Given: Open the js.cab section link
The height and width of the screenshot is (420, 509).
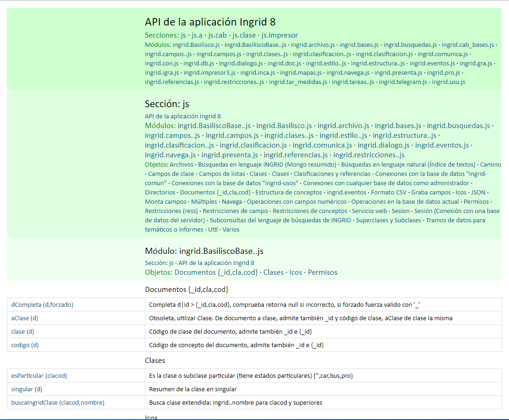Looking at the screenshot, I should coord(217,35).
